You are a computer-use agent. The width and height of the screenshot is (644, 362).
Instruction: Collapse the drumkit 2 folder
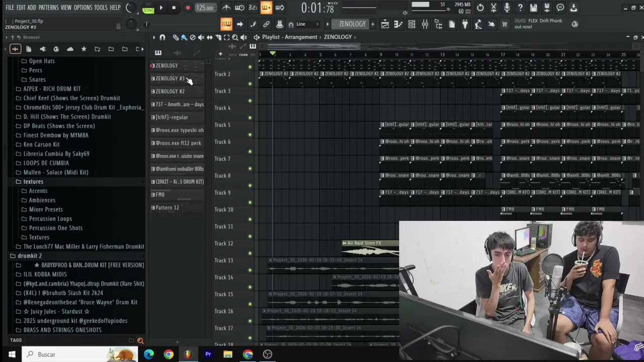point(30,256)
